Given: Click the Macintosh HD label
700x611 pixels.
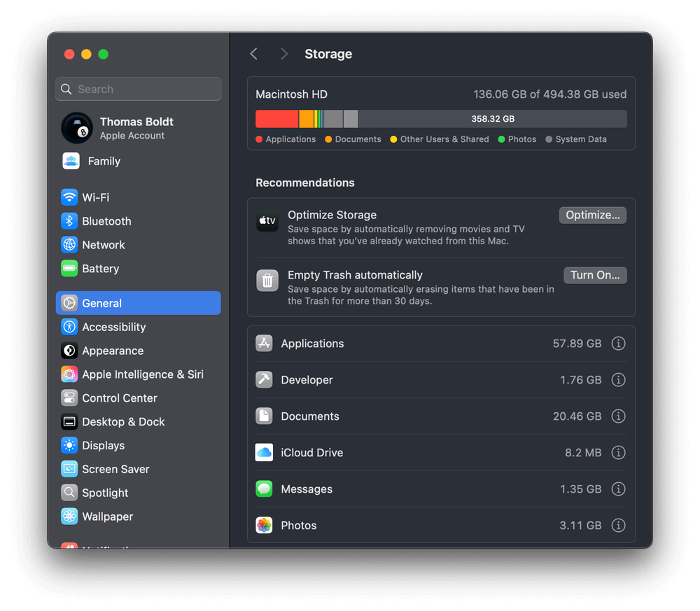Looking at the screenshot, I should pyautogui.click(x=291, y=94).
